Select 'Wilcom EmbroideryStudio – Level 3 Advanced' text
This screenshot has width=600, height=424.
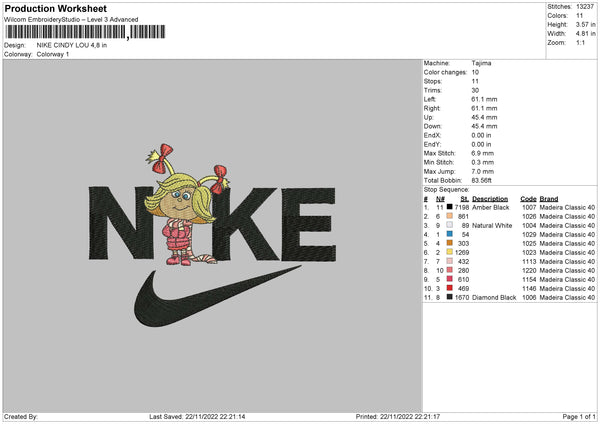pos(71,20)
